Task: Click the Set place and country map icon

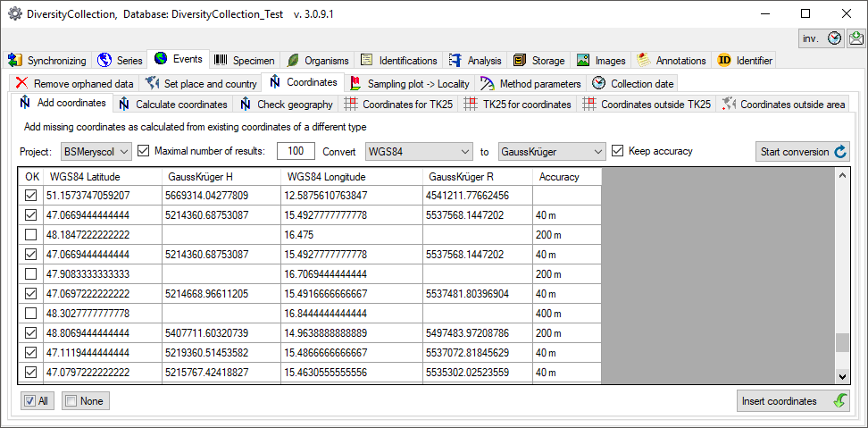Action: click(152, 84)
